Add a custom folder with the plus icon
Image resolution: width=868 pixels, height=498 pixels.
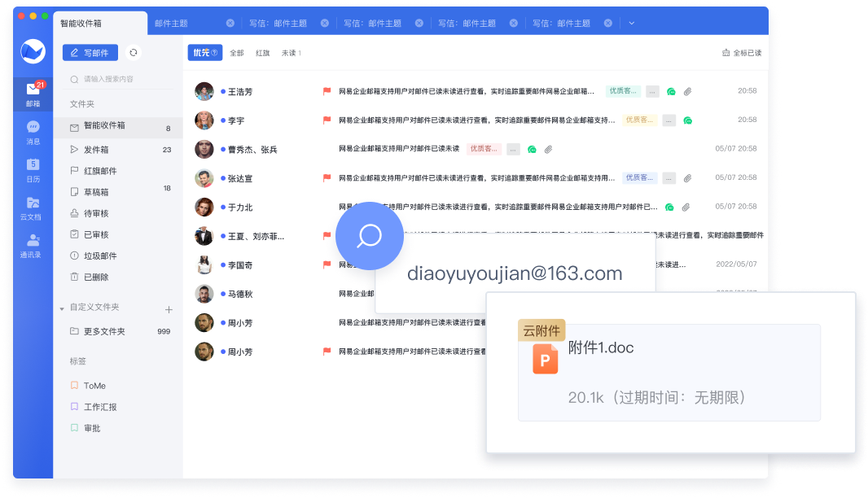click(169, 309)
